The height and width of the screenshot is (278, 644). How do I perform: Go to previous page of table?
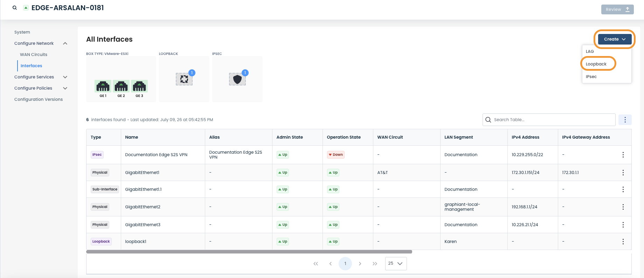(x=330, y=264)
